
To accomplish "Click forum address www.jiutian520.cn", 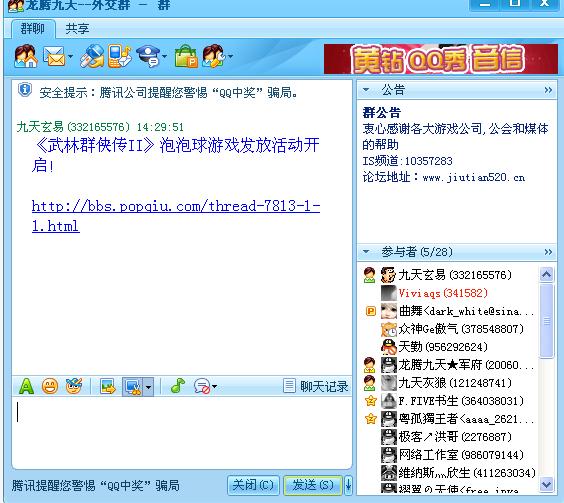I will pos(474,177).
